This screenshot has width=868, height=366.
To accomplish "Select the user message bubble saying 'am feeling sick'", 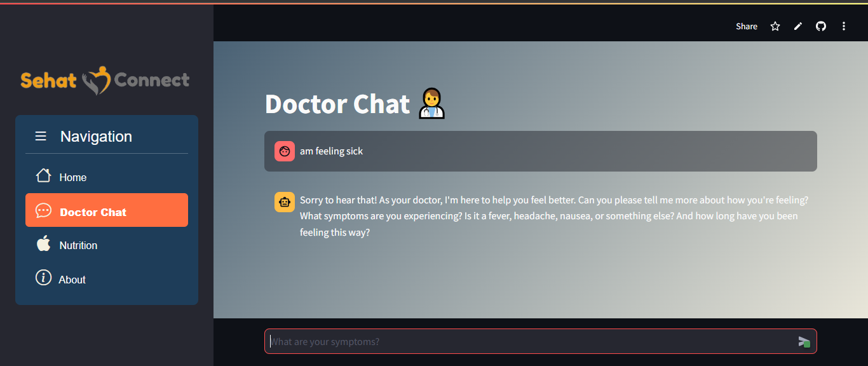I will 540,151.
